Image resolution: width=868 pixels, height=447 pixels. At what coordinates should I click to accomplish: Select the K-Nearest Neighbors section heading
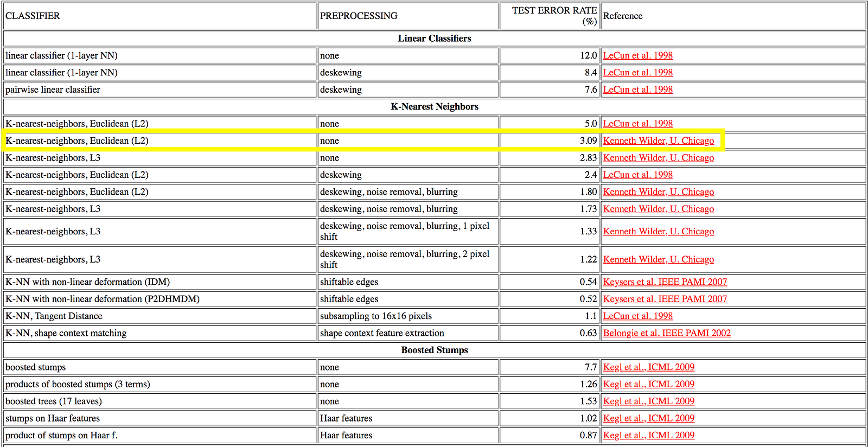pos(435,107)
